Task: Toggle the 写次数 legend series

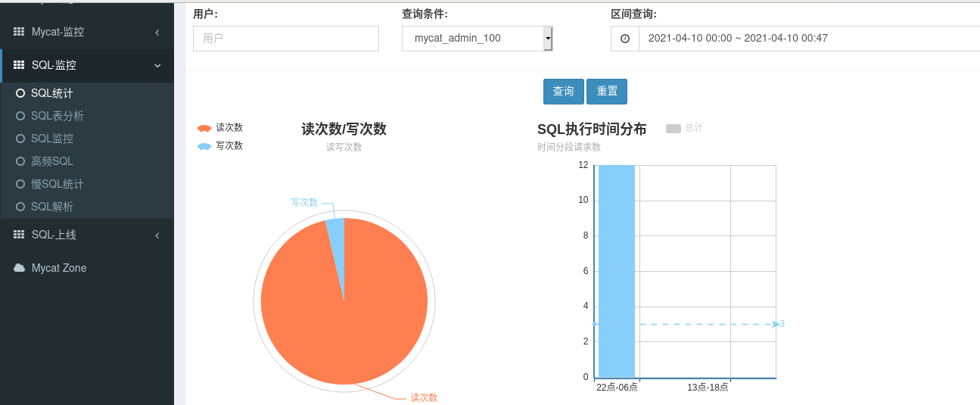Action: (220, 145)
